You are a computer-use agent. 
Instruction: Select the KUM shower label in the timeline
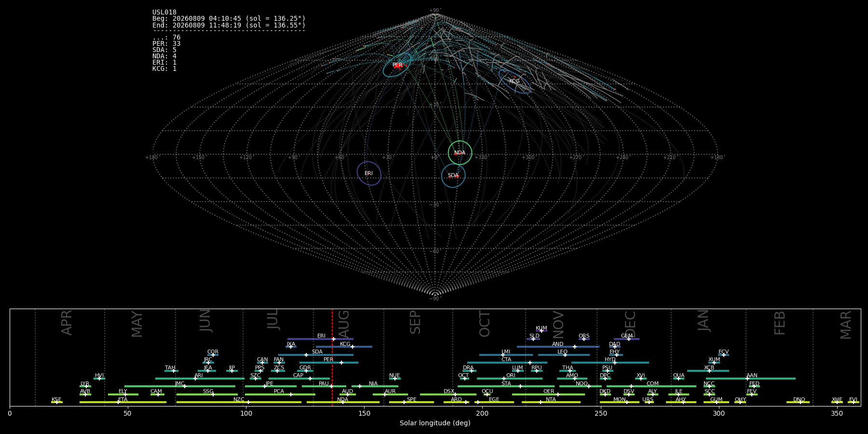coord(542,328)
